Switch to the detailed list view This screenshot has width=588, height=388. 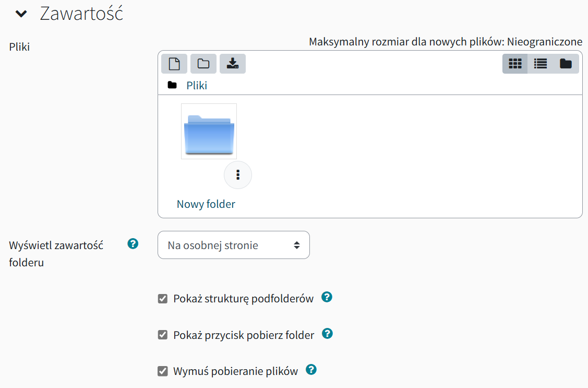coord(541,64)
